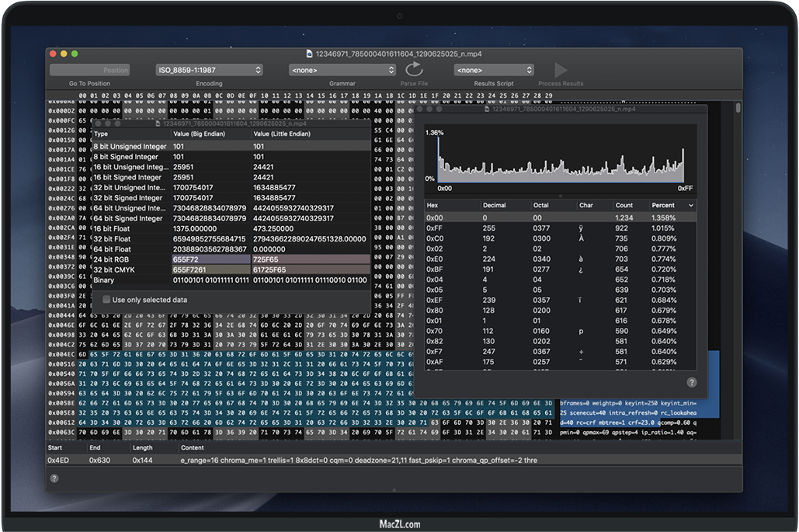Open the Results Script dropdown
Image resolution: width=799 pixels, height=532 pixels.
[494, 70]
